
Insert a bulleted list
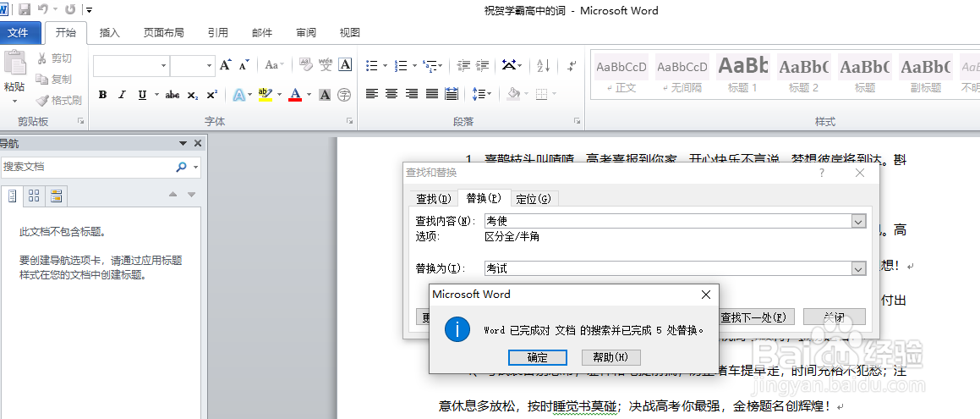tap(372, 65)
